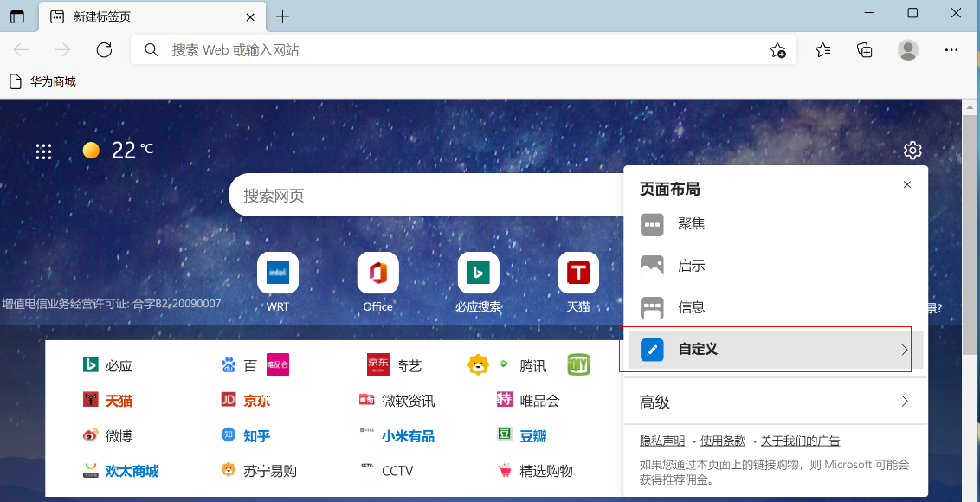
Task: Click the user profile avatar
Action: coord(907,50)
